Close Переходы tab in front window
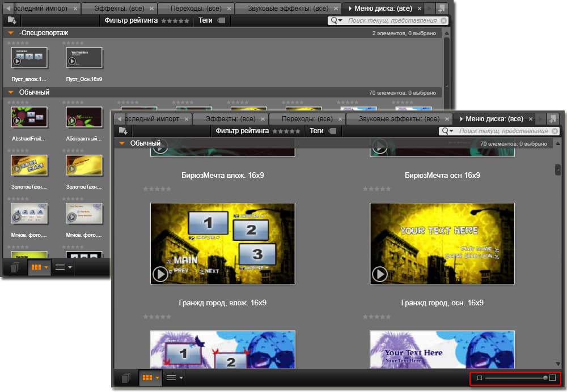Screen dimensions: 567x392 (340, 119)
